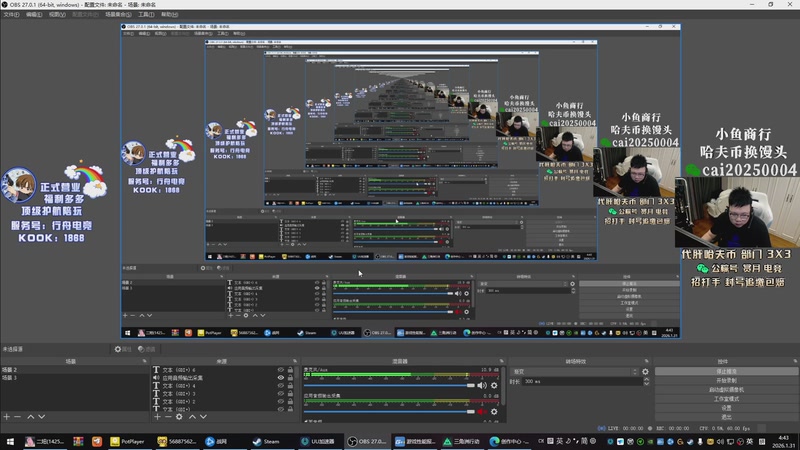
Task: Move source up in the sources list
Action: (192, 417)
